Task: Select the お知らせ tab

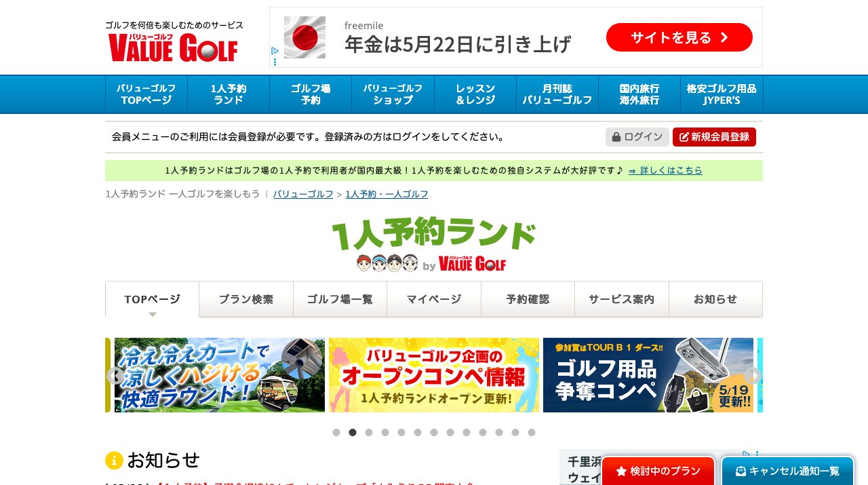Action: tap(715, 299)
